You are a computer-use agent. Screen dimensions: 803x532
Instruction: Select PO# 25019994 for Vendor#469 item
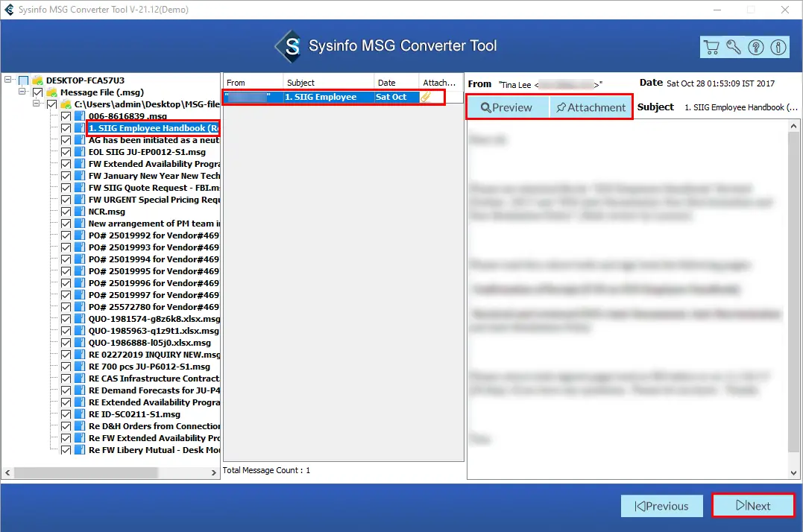tap(154, 259)
